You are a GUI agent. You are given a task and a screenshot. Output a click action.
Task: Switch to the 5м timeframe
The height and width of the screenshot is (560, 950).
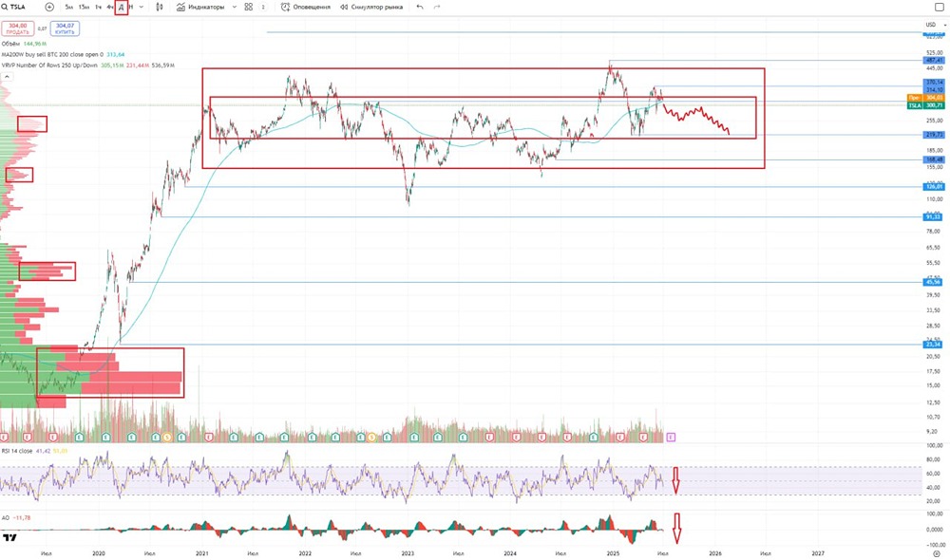69,7
